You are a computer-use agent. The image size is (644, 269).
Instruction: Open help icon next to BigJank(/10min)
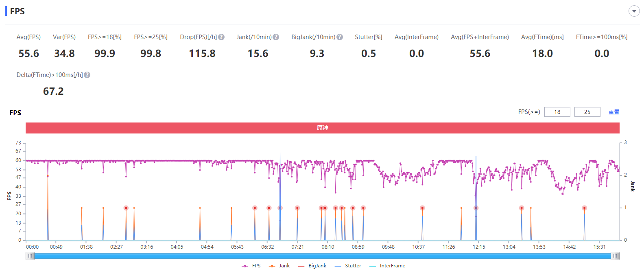click(x=340, y=37)
